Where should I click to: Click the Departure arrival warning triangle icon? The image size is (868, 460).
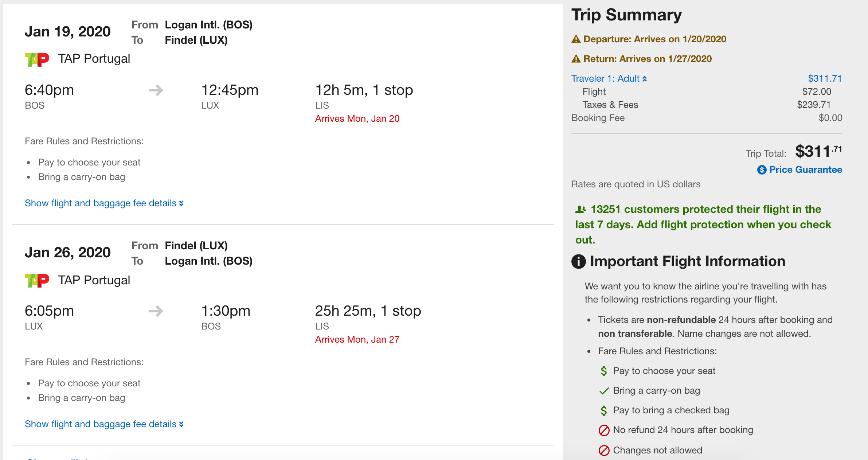[x=576, y=39]
